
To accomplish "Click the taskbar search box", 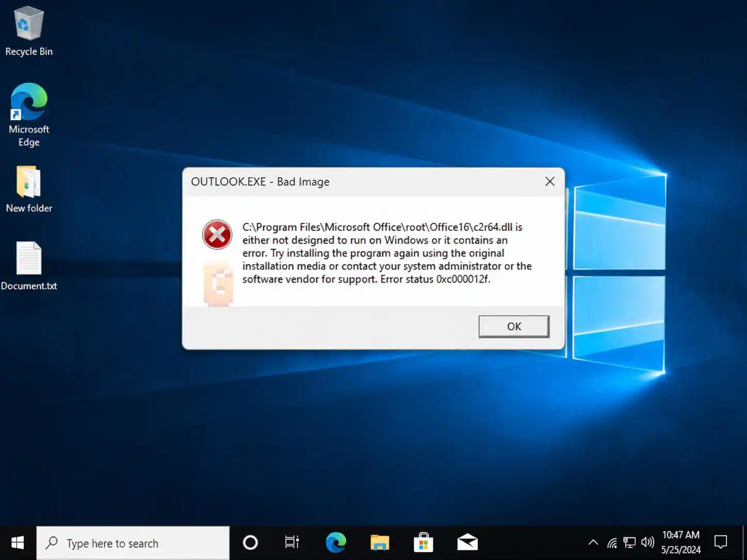I will coord(133,543).
